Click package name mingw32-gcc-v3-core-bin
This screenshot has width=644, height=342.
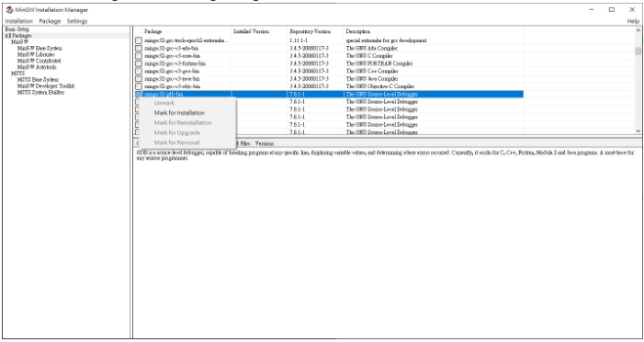(172, 56)
